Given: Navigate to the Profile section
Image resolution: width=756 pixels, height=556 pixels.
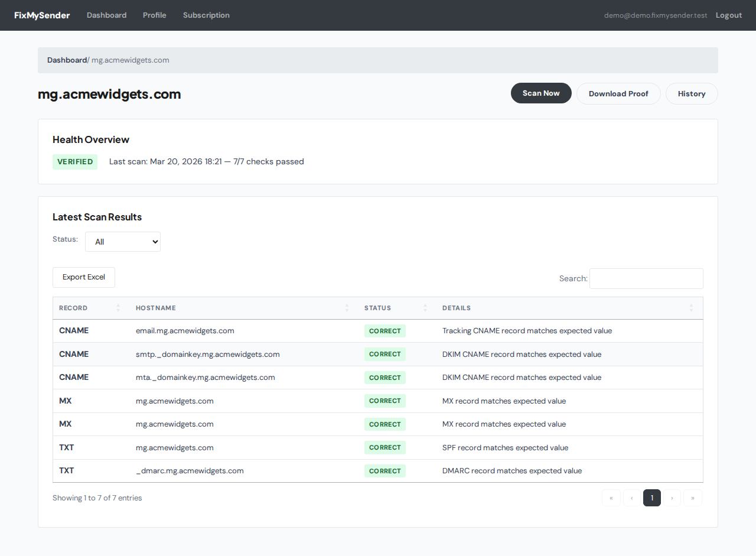Looking at the screenshot, I should (154, 15).
